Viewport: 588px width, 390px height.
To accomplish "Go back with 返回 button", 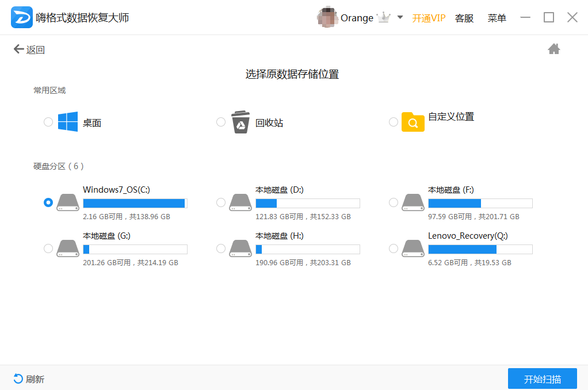I will 29,50.
